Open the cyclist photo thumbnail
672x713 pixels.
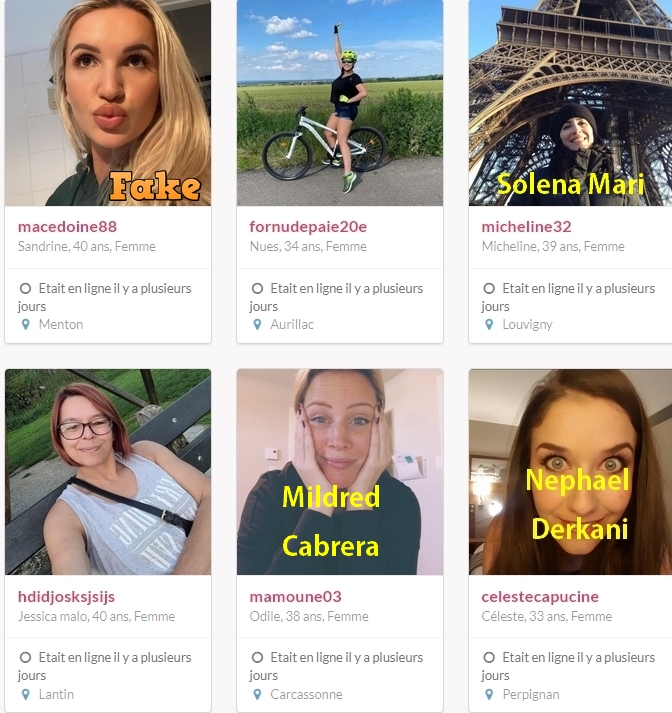point(340,103)
